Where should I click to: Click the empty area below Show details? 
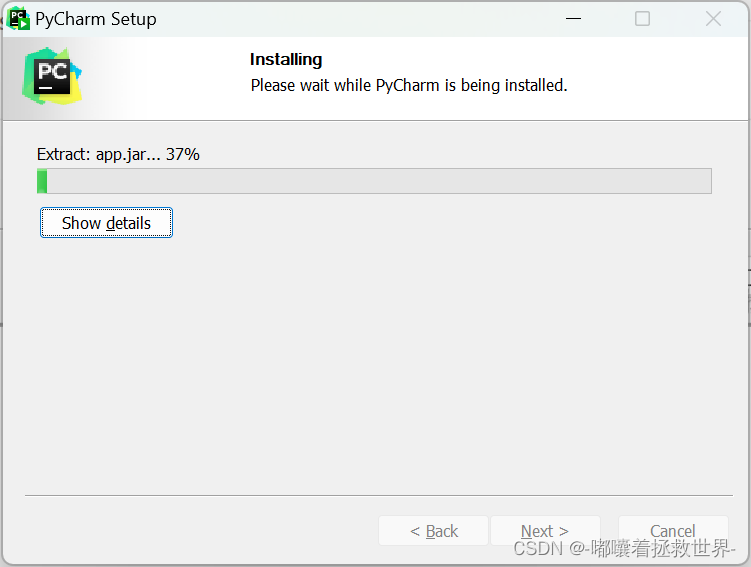click(x=376, y=364)
